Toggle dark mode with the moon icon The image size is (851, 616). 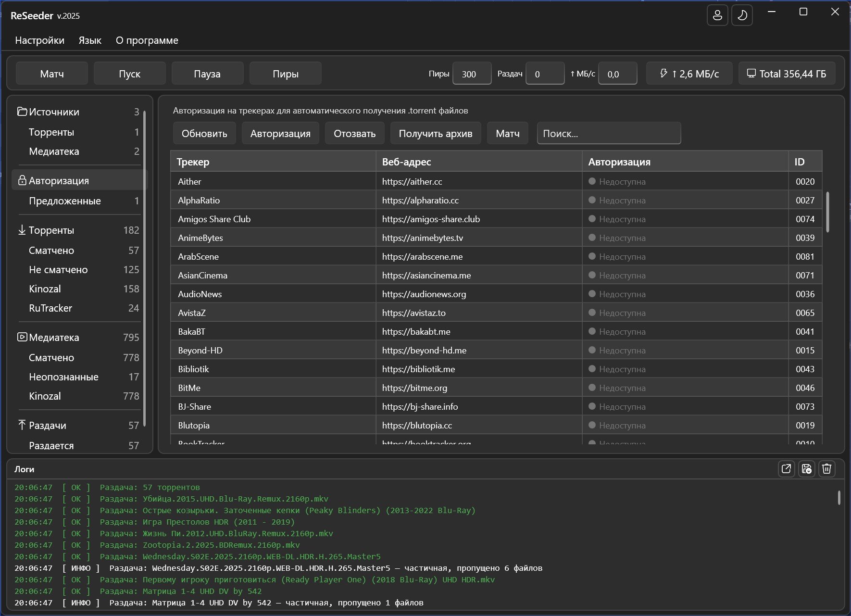tap(742, 15)
